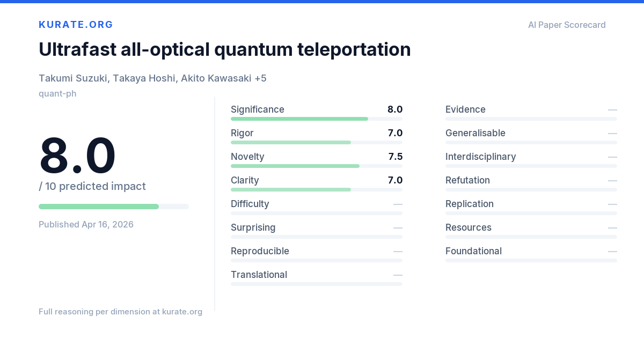Click the KURATE.ORG logo text
644x338 pixels.
pos(76,25)
